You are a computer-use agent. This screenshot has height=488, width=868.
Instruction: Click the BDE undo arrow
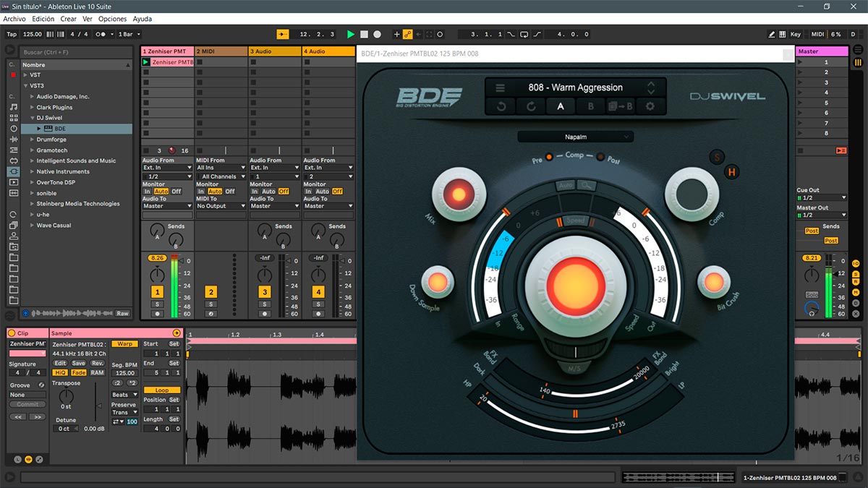501,106
